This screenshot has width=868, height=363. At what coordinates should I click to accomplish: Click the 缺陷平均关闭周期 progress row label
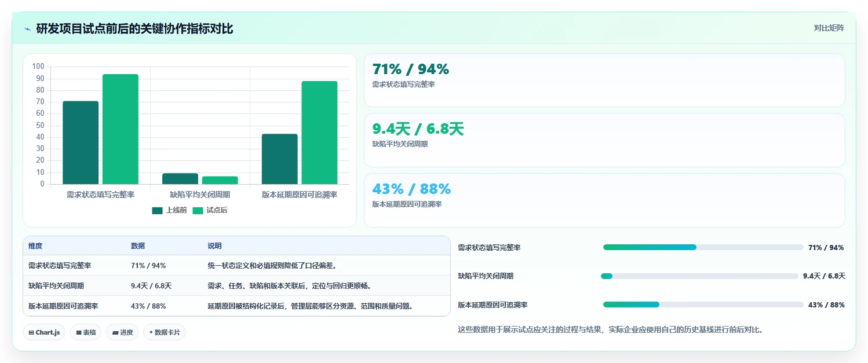coord(486,276)
